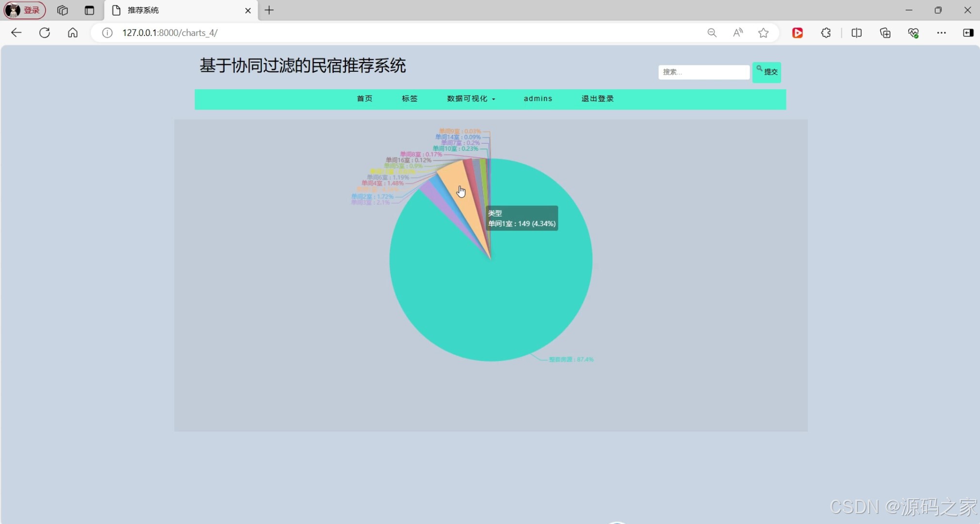This screenshot has width=980, height=524.
Task: Open the browser settings menu
Action: 942,33
